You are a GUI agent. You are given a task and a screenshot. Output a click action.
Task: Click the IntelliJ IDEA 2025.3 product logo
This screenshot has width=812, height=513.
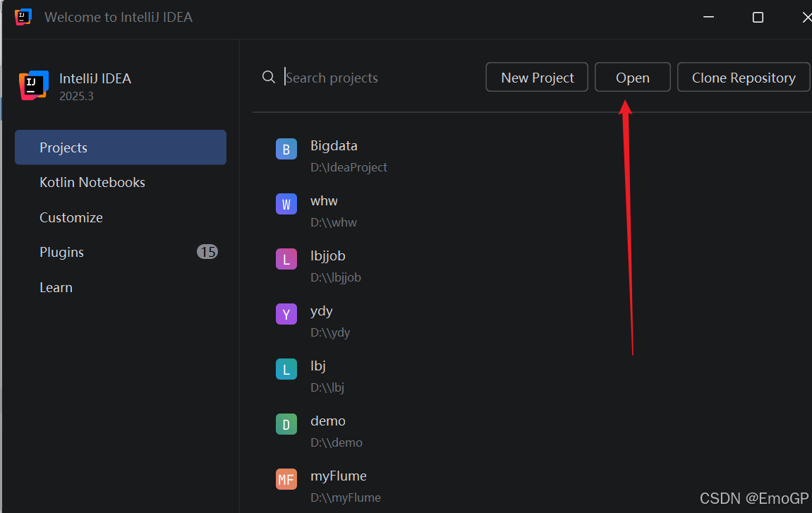click(x=34, y=85)
